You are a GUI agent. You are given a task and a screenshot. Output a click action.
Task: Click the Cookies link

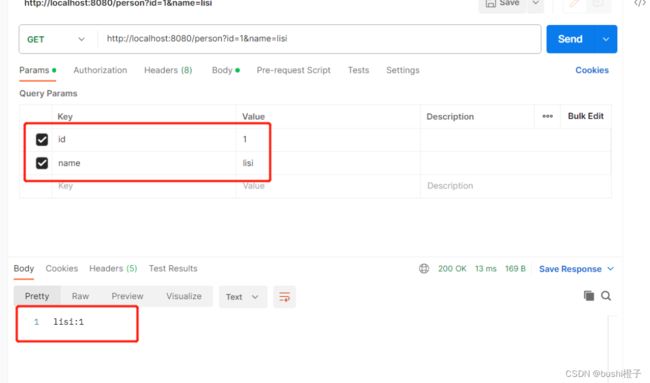[x=592, y=70]
